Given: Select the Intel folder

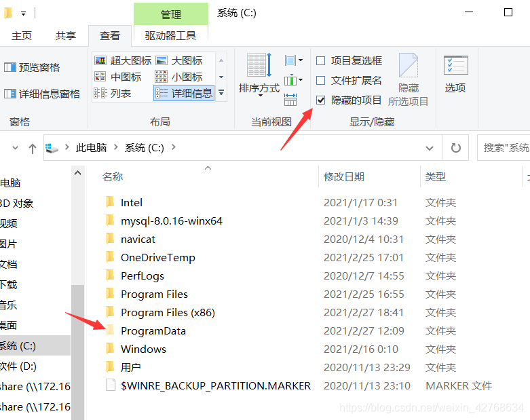Looking at the screenshot, I should click(x=132, y=202).
